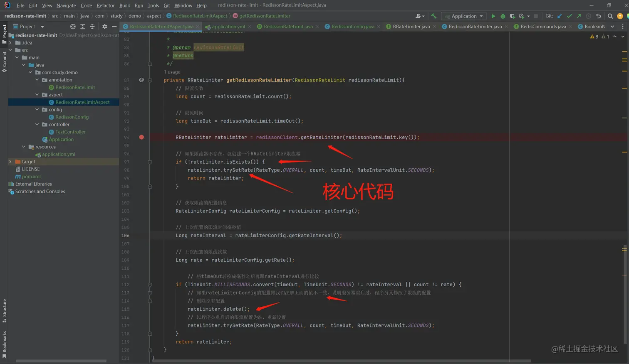
Task: Open Project panel settings gear
Action: (x=104, y=27)
